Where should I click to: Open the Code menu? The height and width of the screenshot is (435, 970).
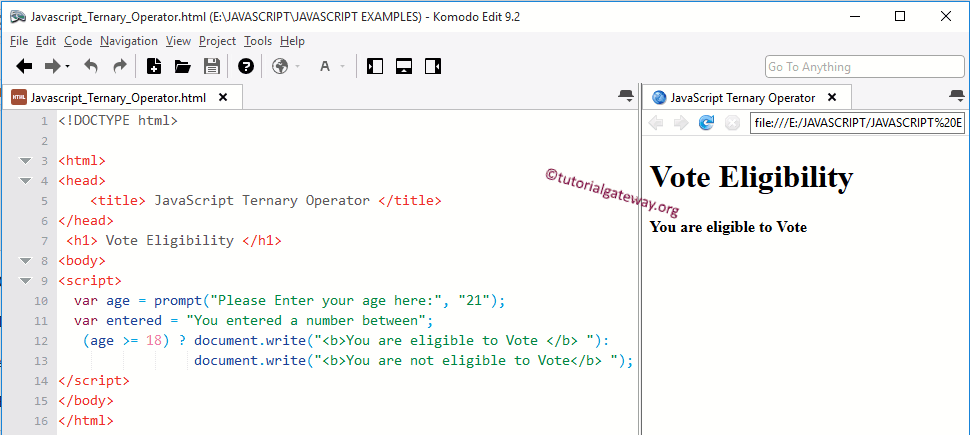pyautogui.click(x=78, y=41)
